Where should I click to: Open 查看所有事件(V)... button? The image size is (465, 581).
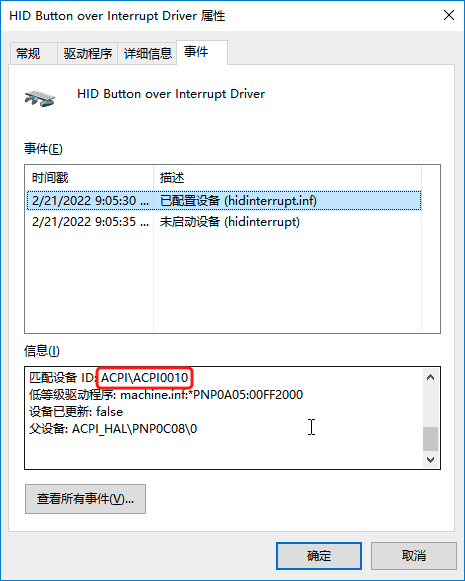pos(85,499)
